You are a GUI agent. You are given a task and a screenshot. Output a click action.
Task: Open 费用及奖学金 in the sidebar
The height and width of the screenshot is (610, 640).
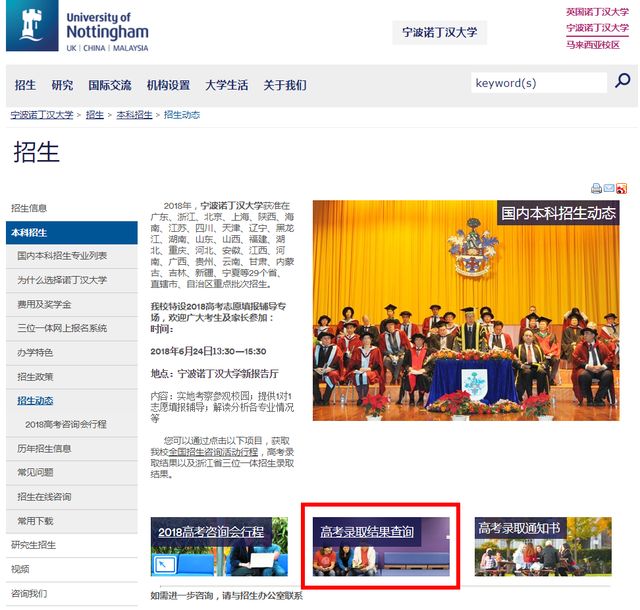72,304
